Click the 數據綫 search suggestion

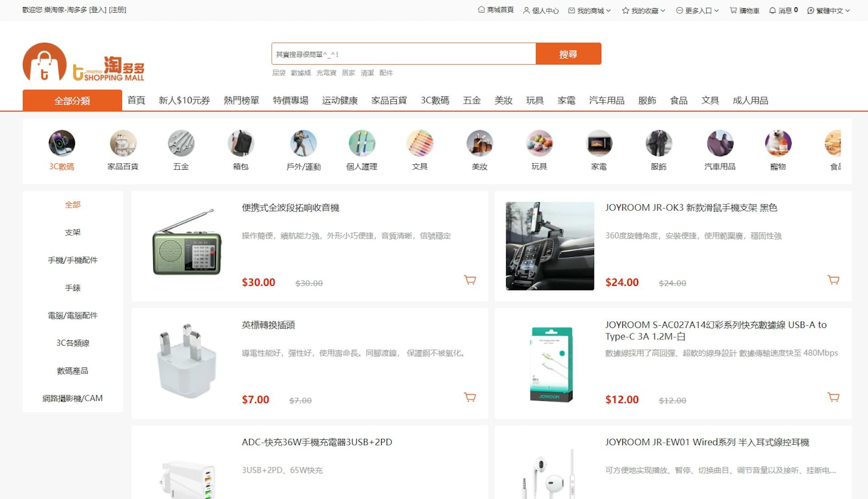click(x=301, y=73)
